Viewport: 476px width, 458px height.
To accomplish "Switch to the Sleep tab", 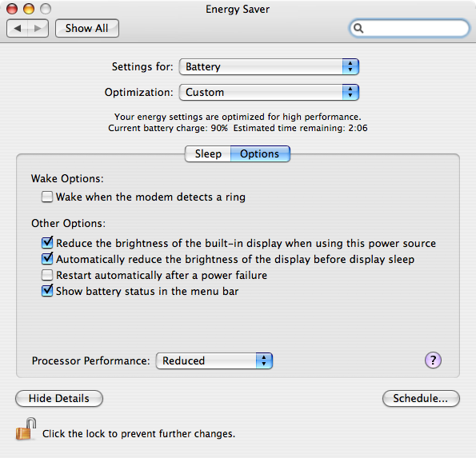I will coord(208,153).
